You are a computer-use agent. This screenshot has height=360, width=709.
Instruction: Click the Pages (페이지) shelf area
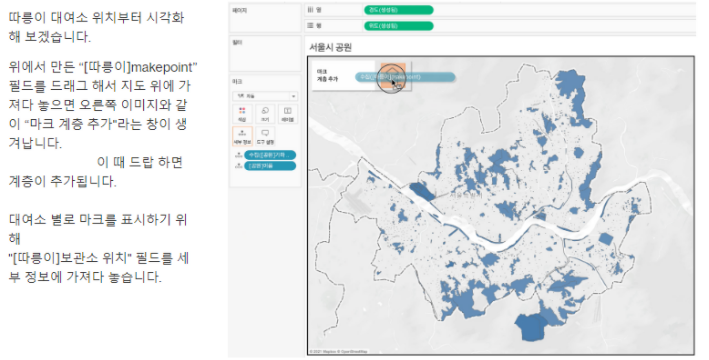pyautogui.click(x=265, y=18)
